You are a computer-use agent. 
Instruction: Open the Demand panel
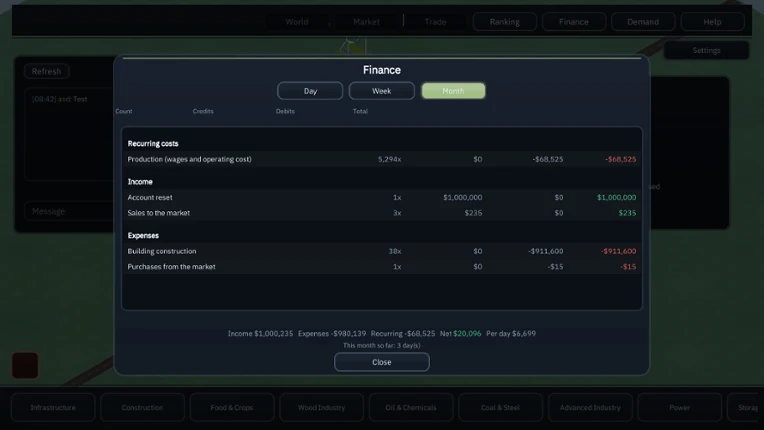[x=643, y=22]
